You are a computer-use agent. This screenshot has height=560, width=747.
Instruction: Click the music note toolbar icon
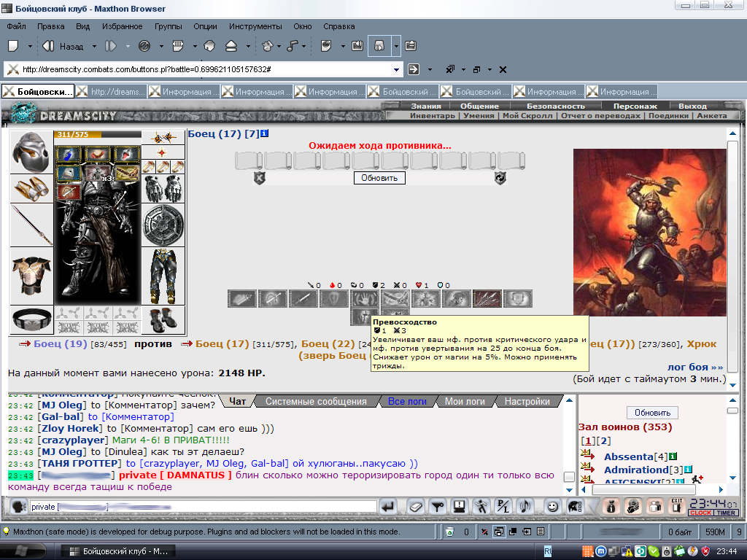click(293, 46)
